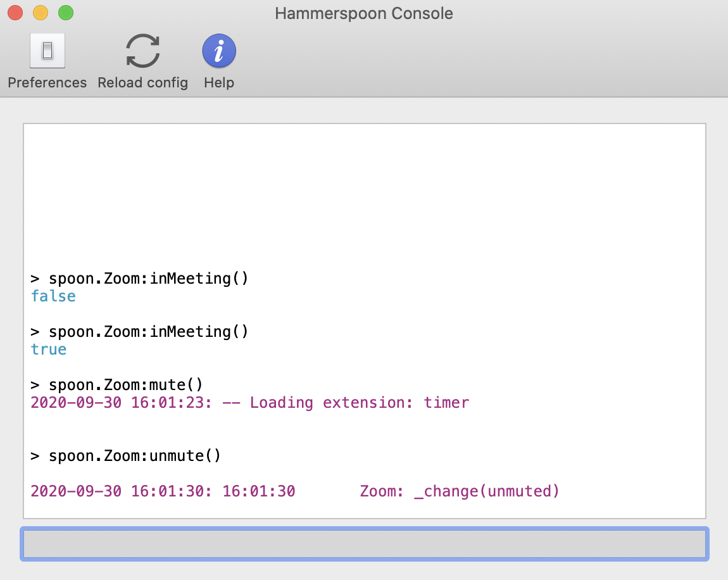Click the spoon.Zoom:unmute() command line

click(x=125, y=456)
